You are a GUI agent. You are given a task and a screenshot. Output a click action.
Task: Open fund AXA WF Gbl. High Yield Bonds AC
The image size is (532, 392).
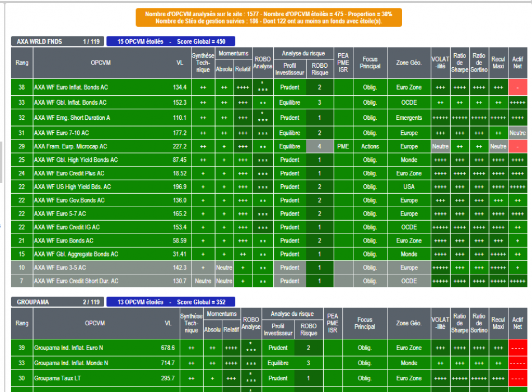pos(76,160)
